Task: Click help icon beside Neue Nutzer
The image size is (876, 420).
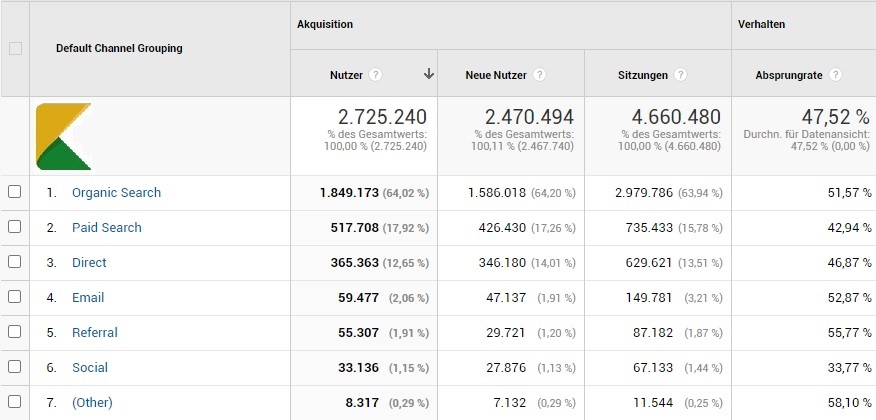Action: (539, 75)
